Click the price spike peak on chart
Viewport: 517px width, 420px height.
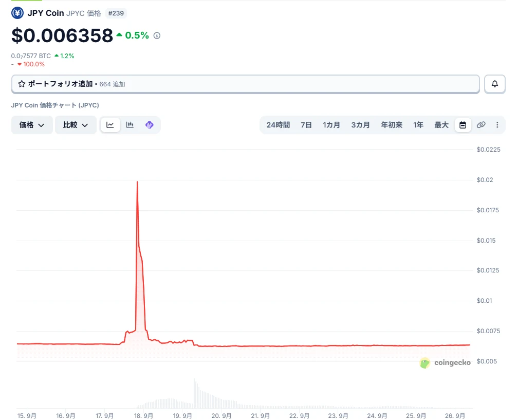coord(137,182)
